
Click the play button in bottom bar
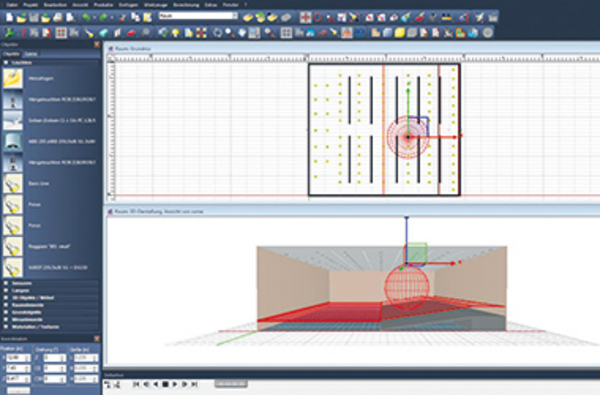(175, 384)
